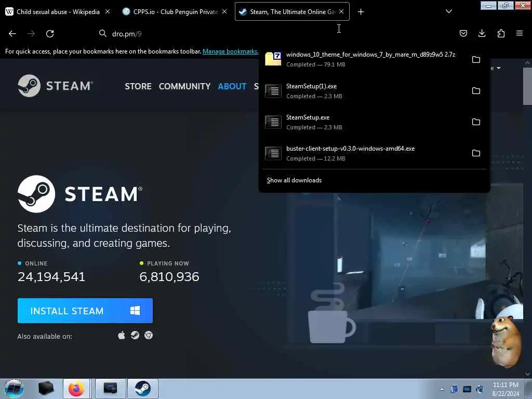This screenshot has width=532, height=399.
Task: Show SteamSetup(1).exe in folder
Action: (x=476, y=90)
